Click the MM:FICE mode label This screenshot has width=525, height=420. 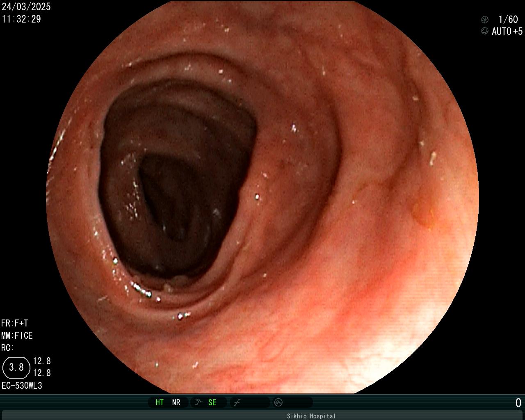(17, 336)
